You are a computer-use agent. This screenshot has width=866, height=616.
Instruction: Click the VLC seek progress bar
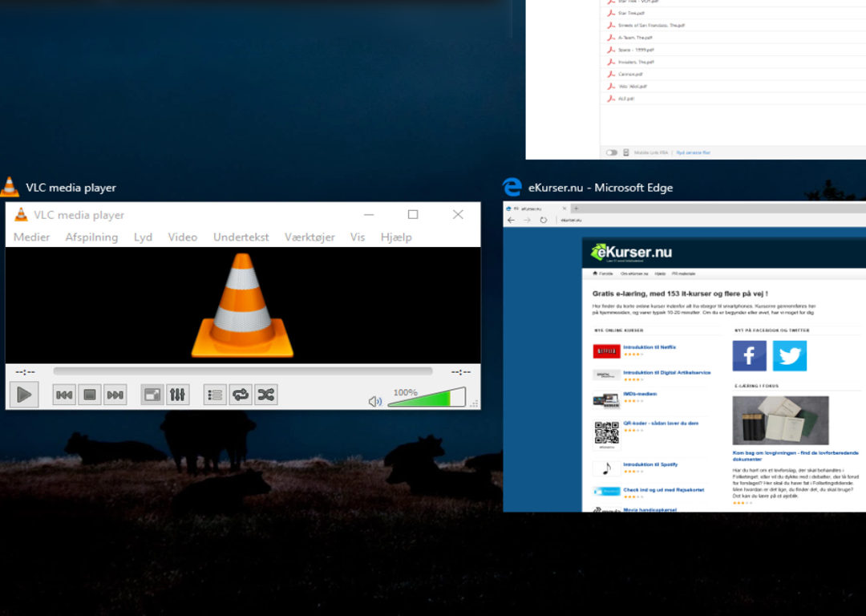pos(243,371)
